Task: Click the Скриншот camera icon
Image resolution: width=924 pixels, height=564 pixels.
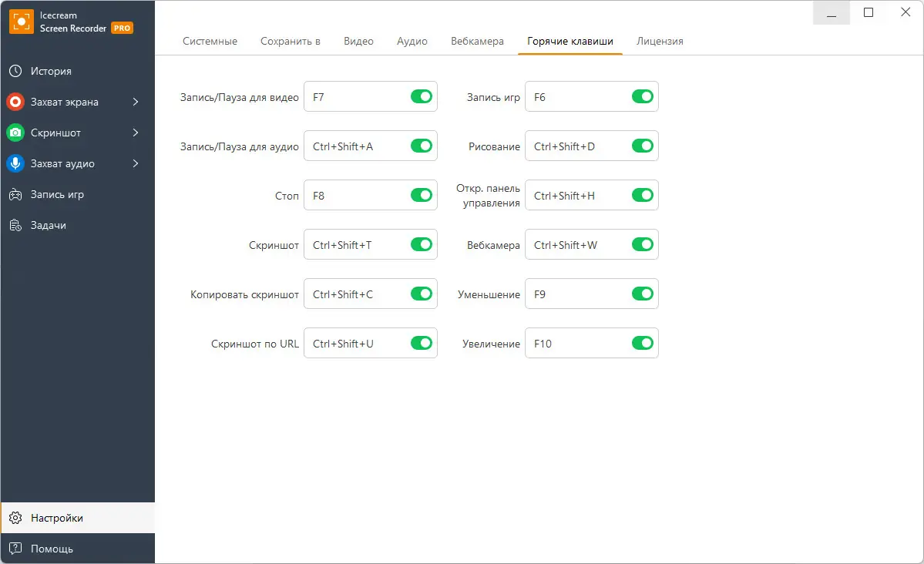Action: pyautogui.click(x=15, y=132)
